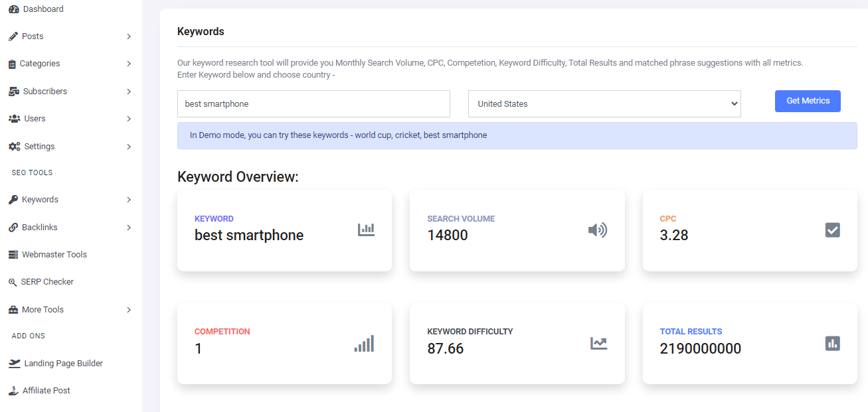Screen dimensions: 868x412
Task: Click the speaker icon on Search Volume card
Action: point(597,230)
